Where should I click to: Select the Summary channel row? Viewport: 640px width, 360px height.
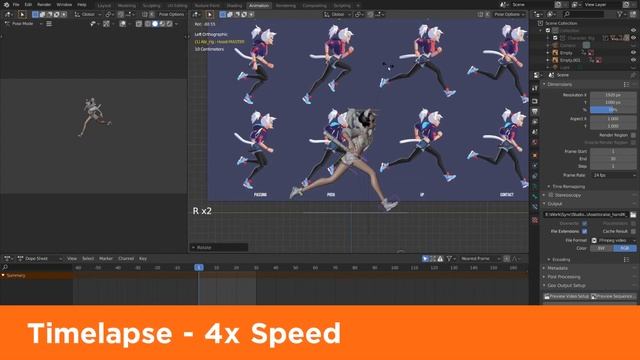36,276
